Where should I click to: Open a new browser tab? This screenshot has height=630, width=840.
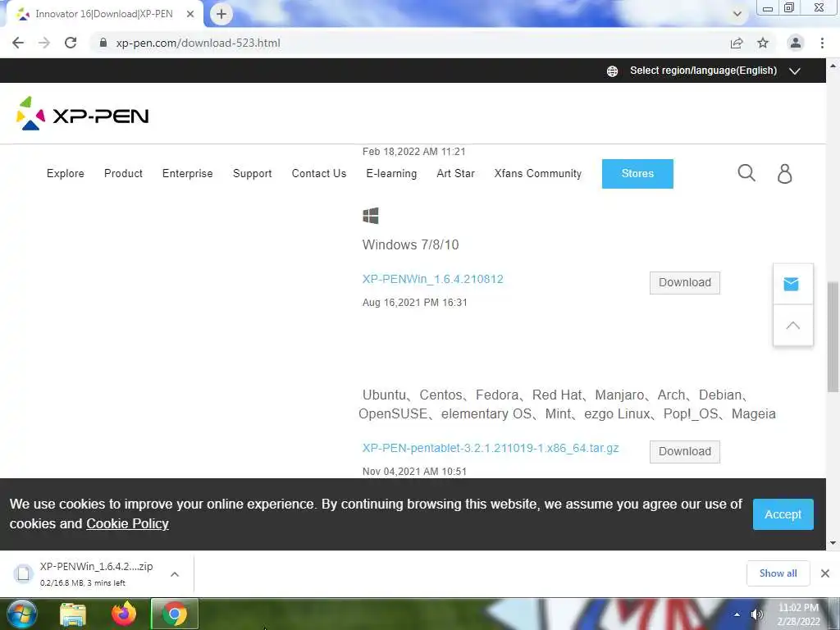221,14
